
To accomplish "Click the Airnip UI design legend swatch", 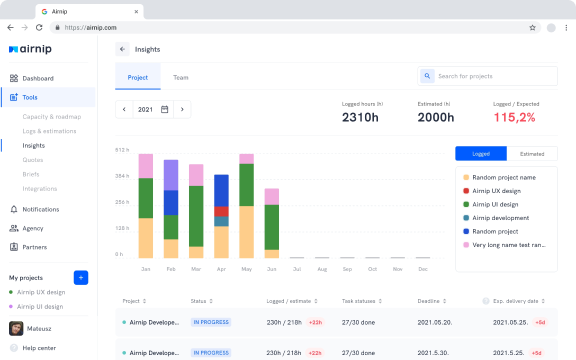I will coord(466,205).
